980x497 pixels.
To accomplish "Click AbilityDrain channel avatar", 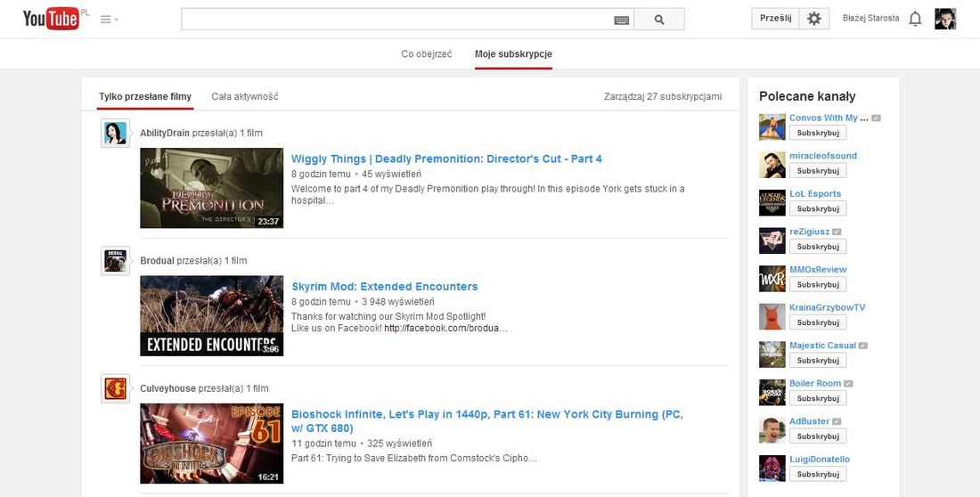I will tap(116, 134).
